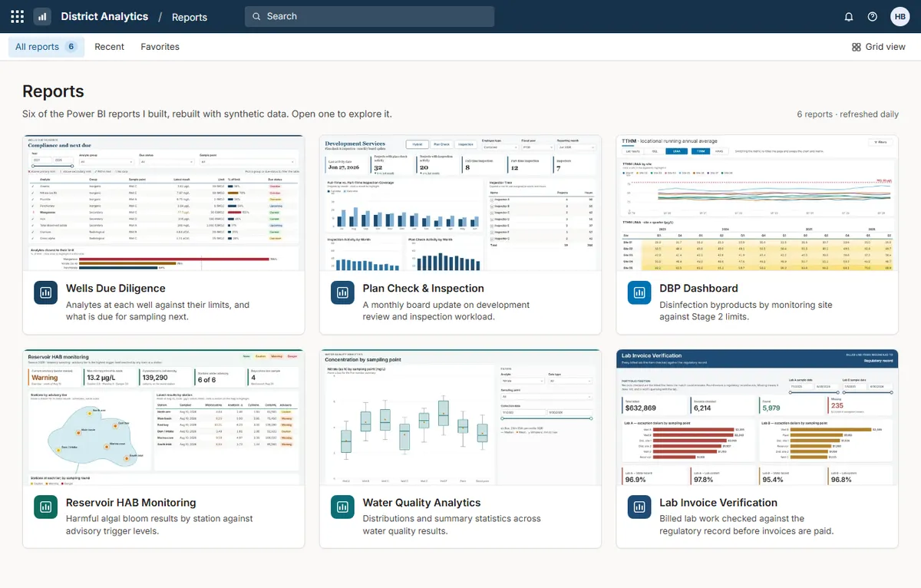Screen dimensions: 921x588
Task: Switch to the Recent tab
Action: tap(109, 47)
